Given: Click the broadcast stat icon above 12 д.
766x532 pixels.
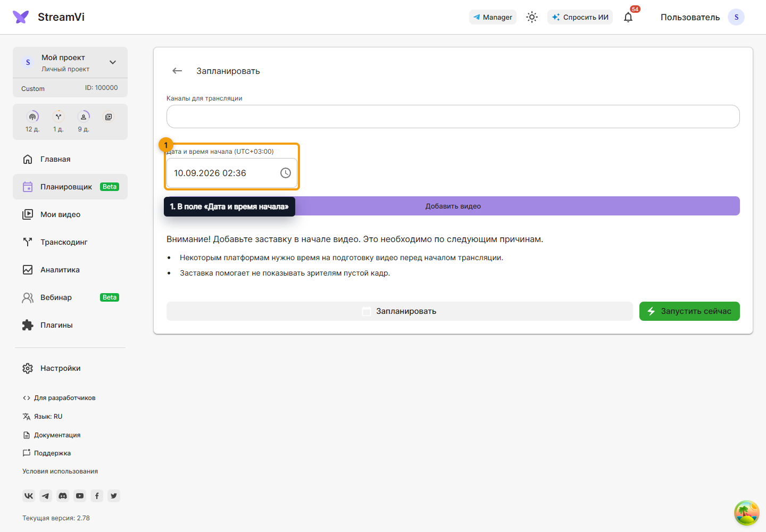Looking at the screenshot, I should pyautogui.click(x=33, y=117).
